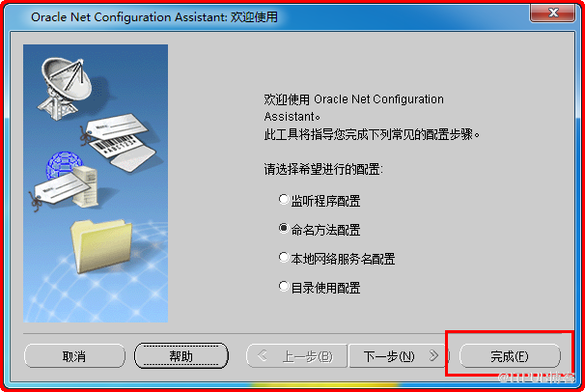
Task: Click the barcode tag illustration
Action: [122, 144]
